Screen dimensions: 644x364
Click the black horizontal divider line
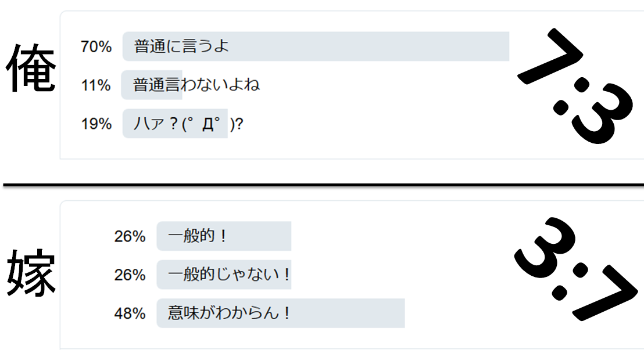[x=322, y=185]
